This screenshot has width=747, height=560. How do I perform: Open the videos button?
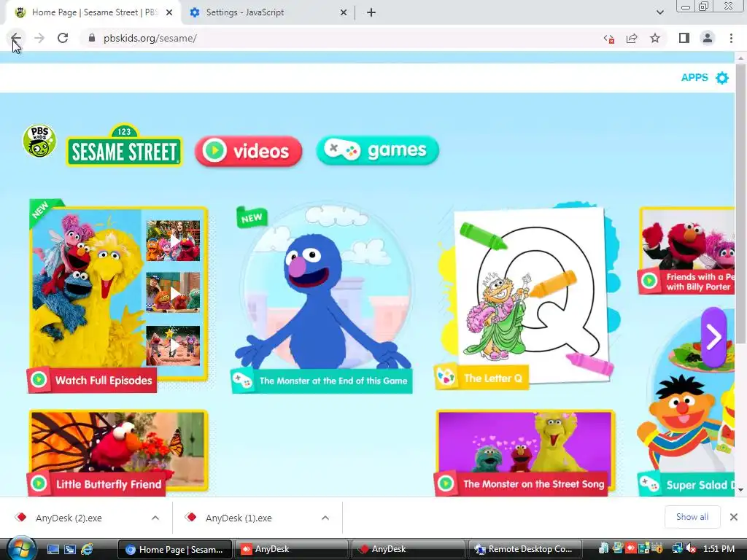point(248,151)
